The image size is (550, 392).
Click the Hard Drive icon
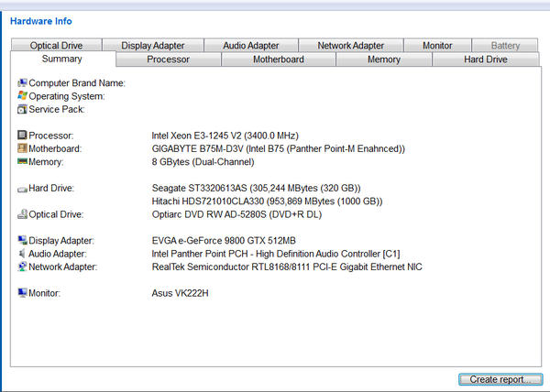(x=22, y=189)
